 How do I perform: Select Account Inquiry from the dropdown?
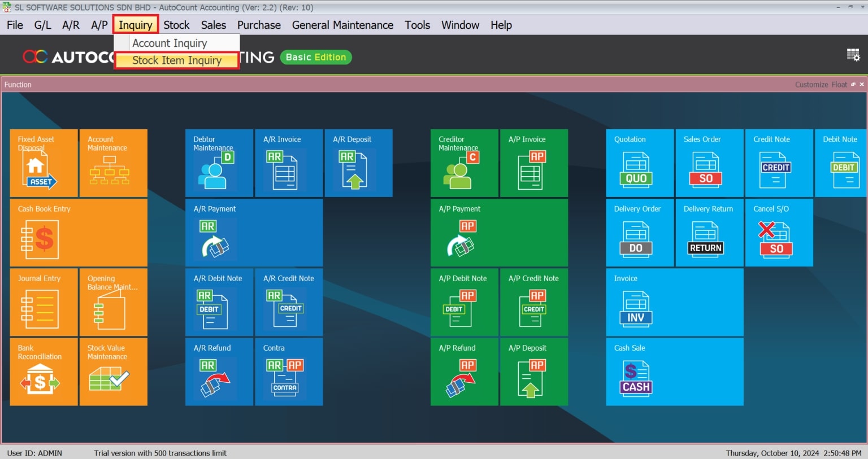pyautogui.click(x=170, y=43)
